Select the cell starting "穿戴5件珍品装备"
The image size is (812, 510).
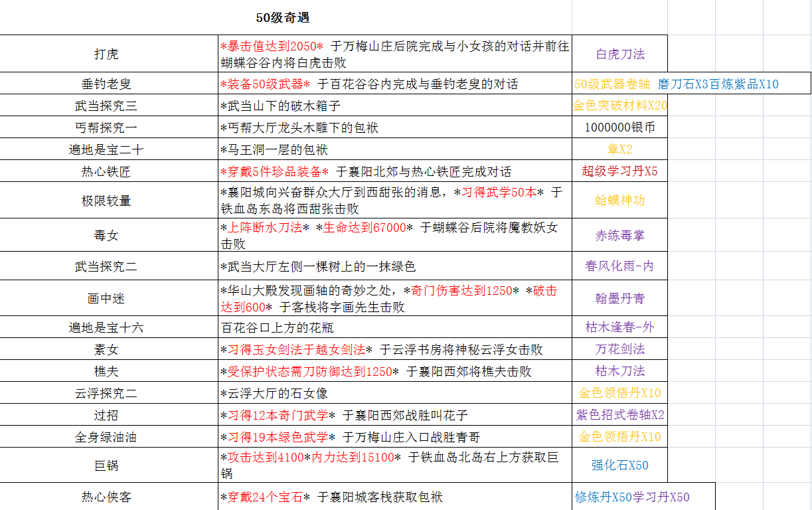pyautogui.click(x=395, y=171)
